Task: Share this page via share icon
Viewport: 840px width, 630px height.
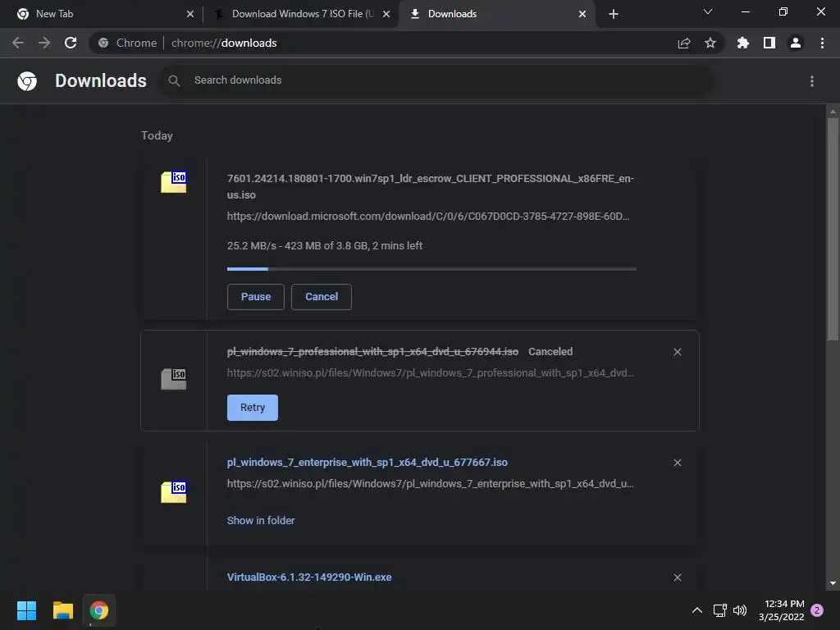Action: coord(684,43)
